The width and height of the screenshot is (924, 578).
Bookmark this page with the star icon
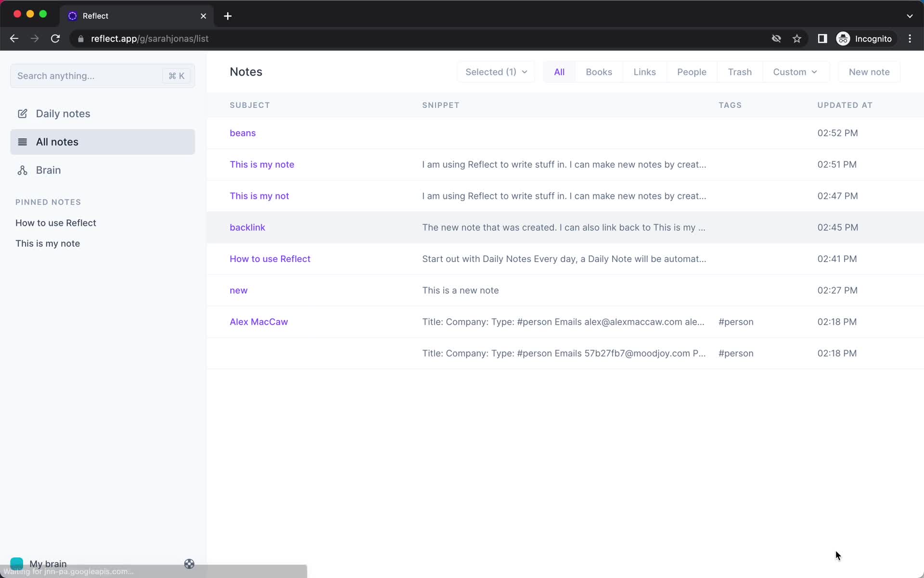pyautogui.click(x=797, y=39)
